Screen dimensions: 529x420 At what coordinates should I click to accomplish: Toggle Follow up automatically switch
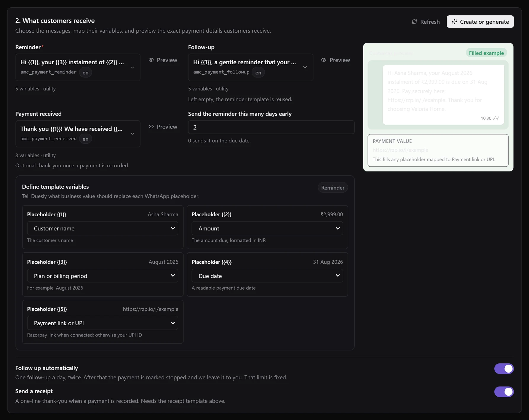pos(504,369)
